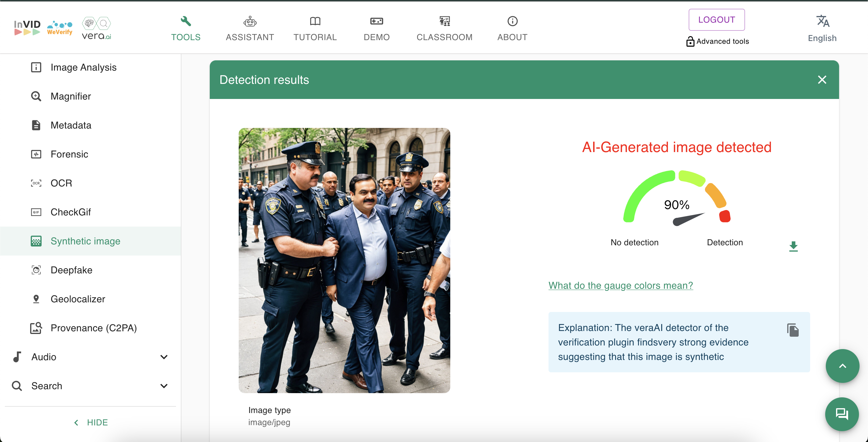Click the Tutorial book icon
Viewport: 868px width, 442px height.
tap(315, 21)
